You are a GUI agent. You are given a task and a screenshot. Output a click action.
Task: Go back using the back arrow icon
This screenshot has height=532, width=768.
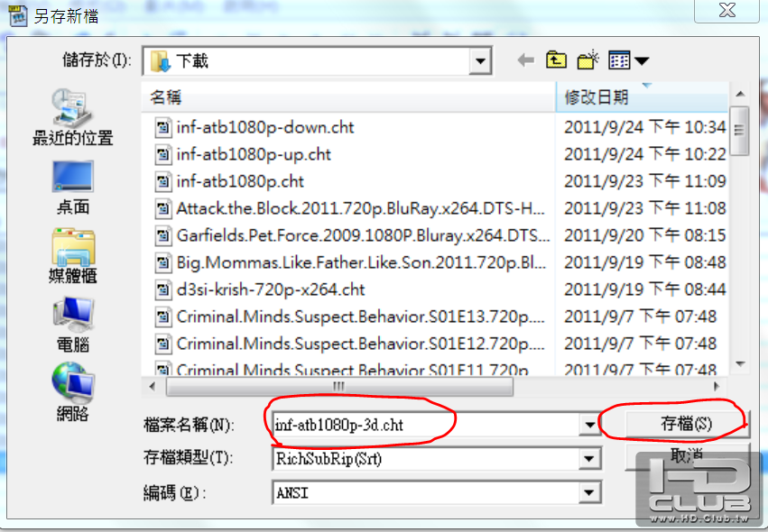[x=526, y=60]
